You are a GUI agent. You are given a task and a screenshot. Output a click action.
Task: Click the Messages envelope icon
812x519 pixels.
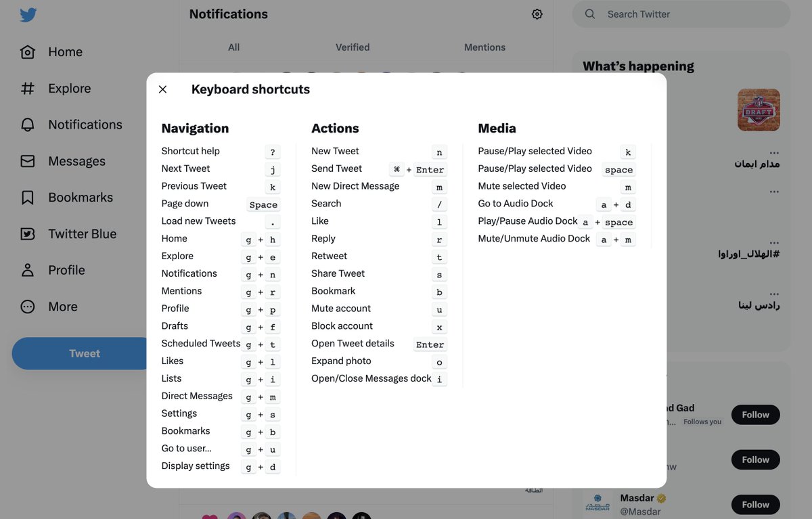pos(28,161)
